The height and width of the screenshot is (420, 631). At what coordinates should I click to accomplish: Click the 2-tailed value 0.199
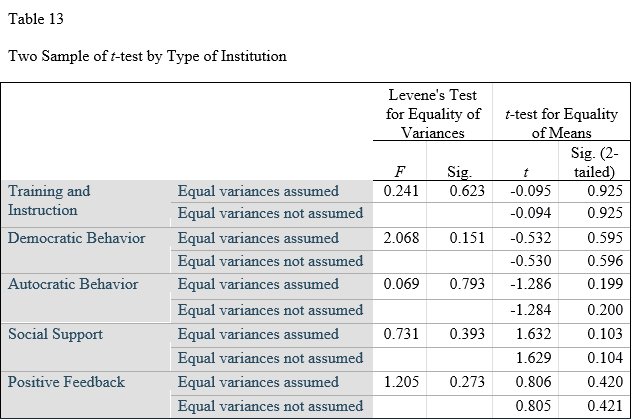point(605,284)
